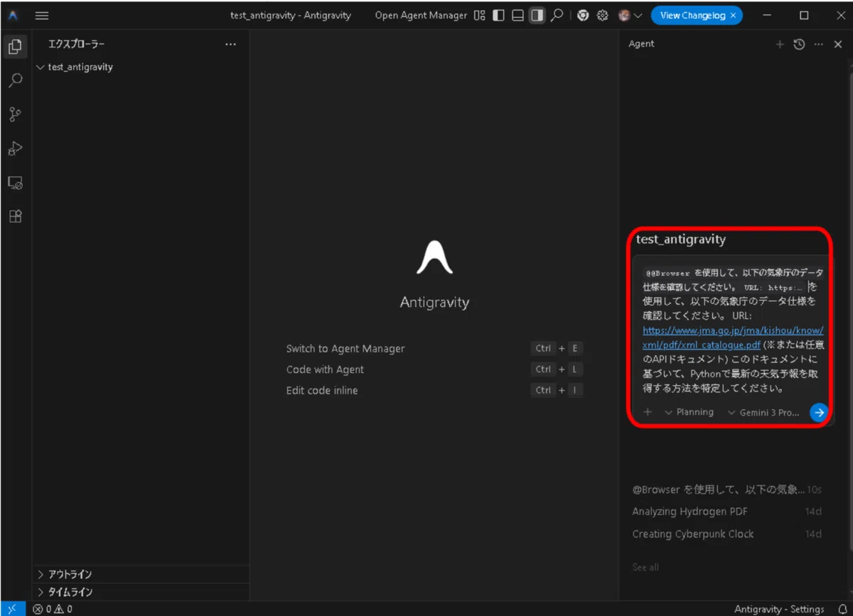Open エクスプローラー panel more actions menu
This screenshot has width=853, height=616.
pyautogui.click(x=230, y=44)
